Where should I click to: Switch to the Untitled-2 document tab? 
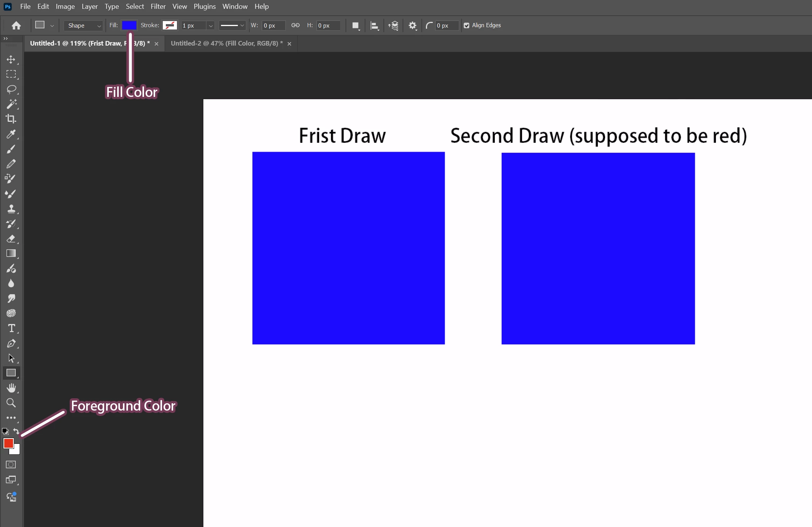(x=226, y=43)
